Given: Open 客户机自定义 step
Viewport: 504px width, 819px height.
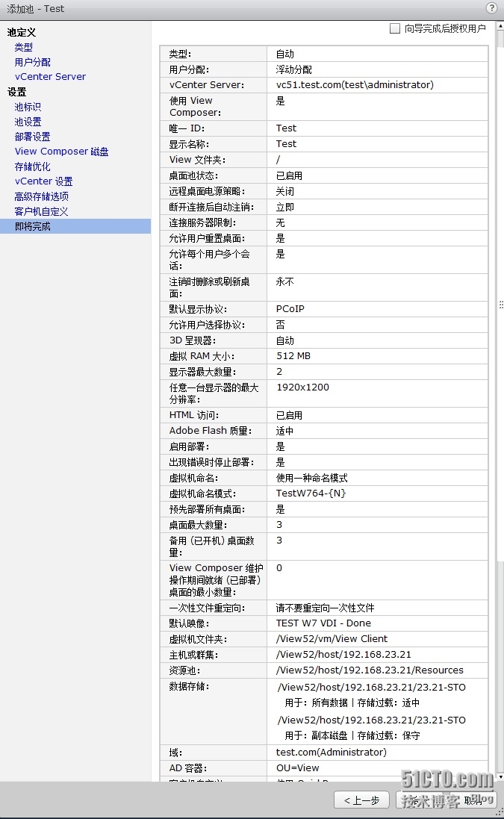Looking at the screenshot, I should coord(41,211).
